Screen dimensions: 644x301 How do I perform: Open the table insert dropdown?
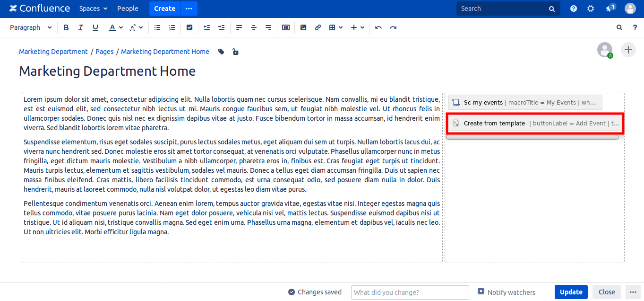point(335,27)
